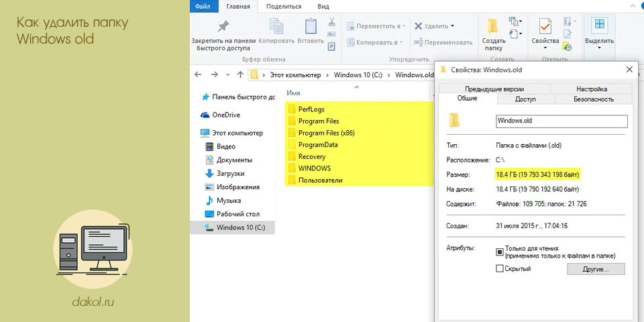Image resolution: width=644 pixels, height=322 pixels.
Task: Click the Edit icon in Открыть group
Action: [568, 34]
